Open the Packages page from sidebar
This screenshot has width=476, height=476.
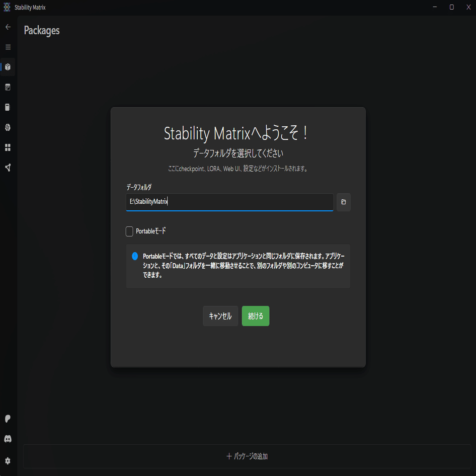(8, 67)
